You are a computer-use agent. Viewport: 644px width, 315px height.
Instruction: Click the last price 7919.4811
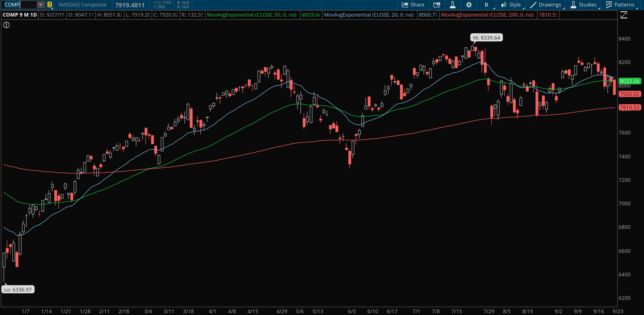tap(130, 5)
